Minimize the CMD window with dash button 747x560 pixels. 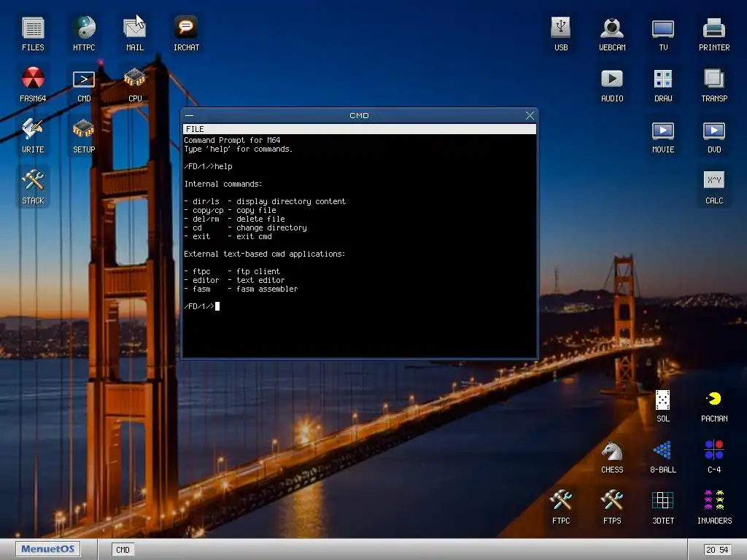click(x=189, y=115)
